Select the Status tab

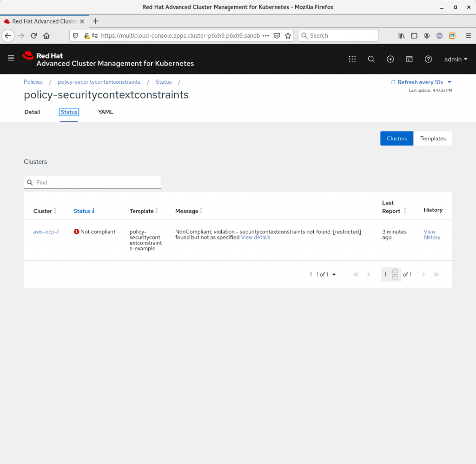click(x=69, y=112)
